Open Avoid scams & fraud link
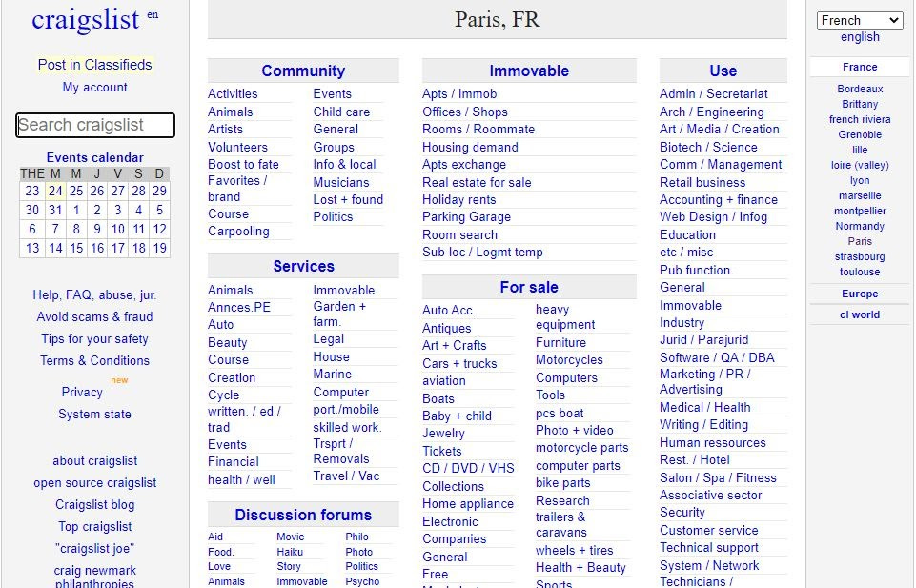 tap(94, 316)
